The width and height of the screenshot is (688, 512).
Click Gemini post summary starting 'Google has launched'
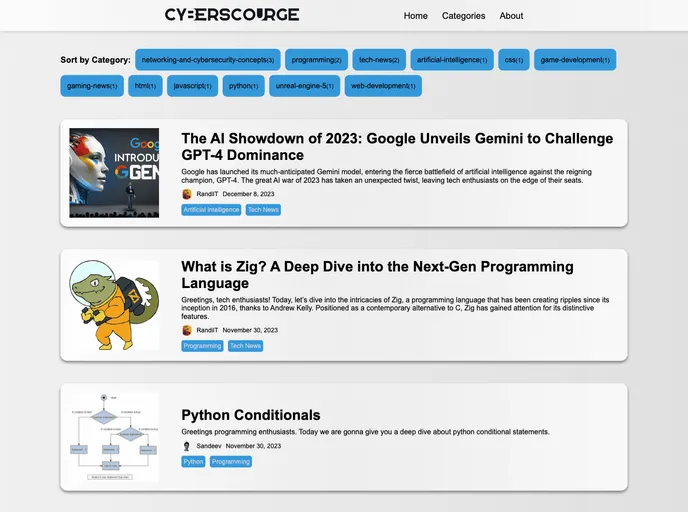387,176
